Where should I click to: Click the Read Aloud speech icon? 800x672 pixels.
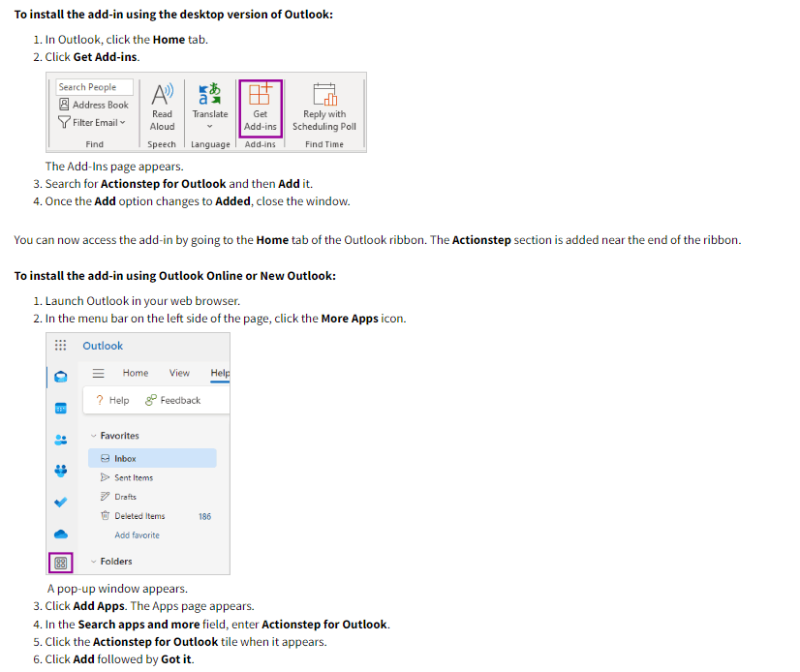162,102
